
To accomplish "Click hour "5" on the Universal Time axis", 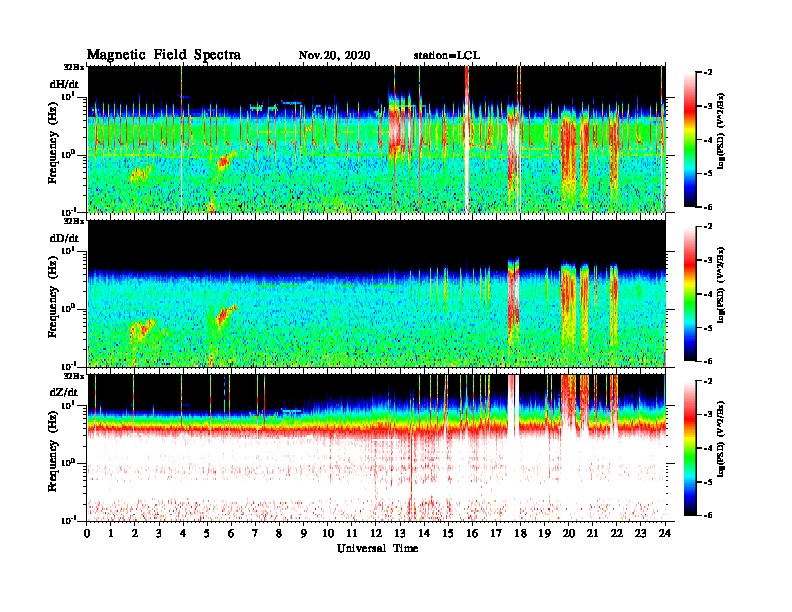I will tap(207, 533).
